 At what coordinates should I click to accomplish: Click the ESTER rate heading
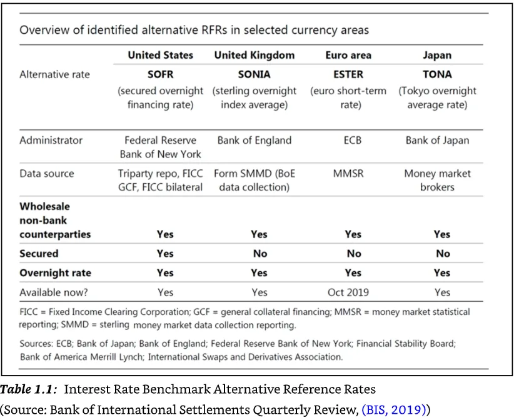tap(348, 74)
